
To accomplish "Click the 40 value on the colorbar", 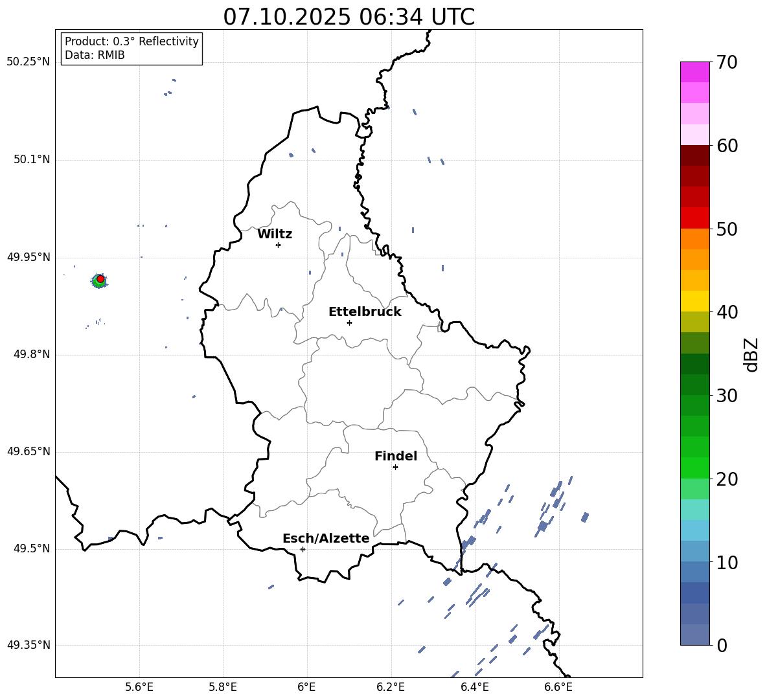I will (727, 312).
